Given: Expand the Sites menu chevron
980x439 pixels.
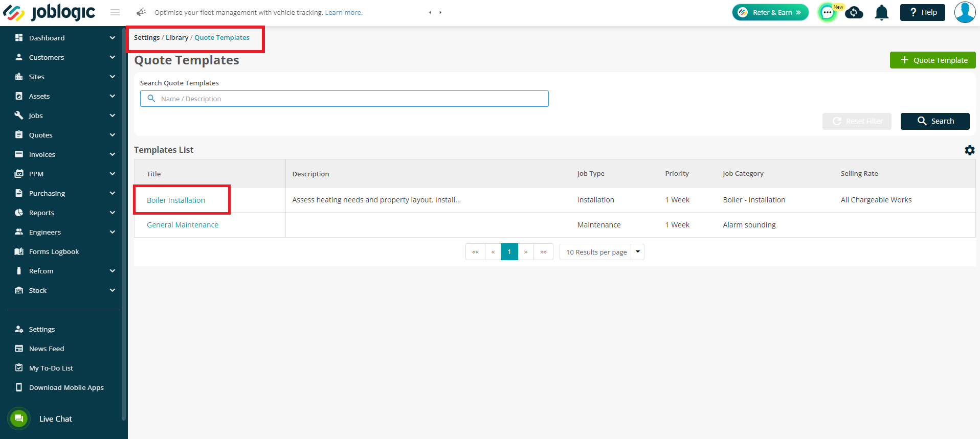Looking at the screenshot, I should click(113, 77).
